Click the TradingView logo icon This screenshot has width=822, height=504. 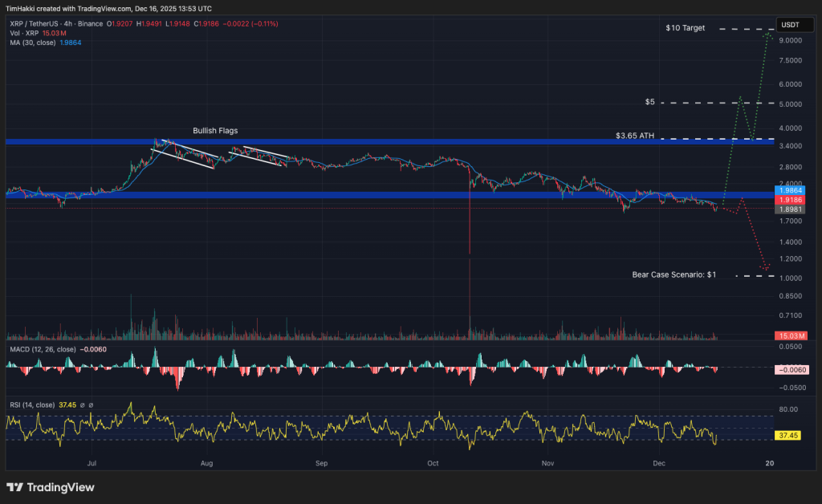click(14, 487)
